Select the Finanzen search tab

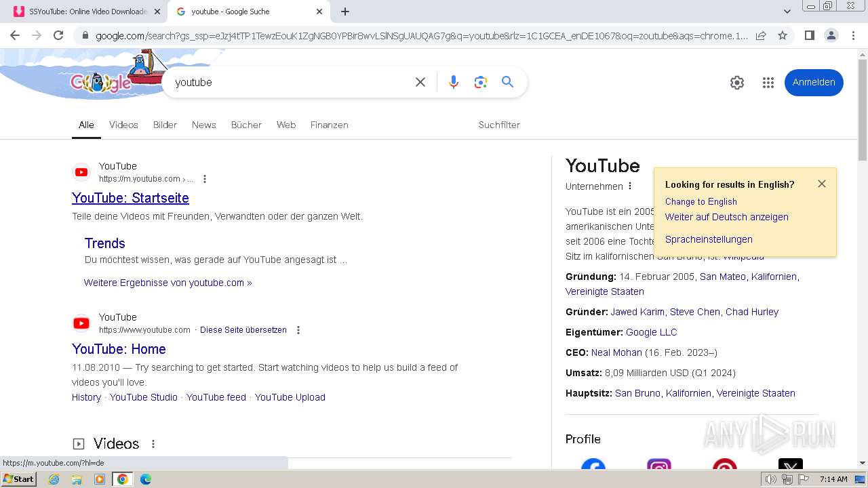[x=330, y=125]
